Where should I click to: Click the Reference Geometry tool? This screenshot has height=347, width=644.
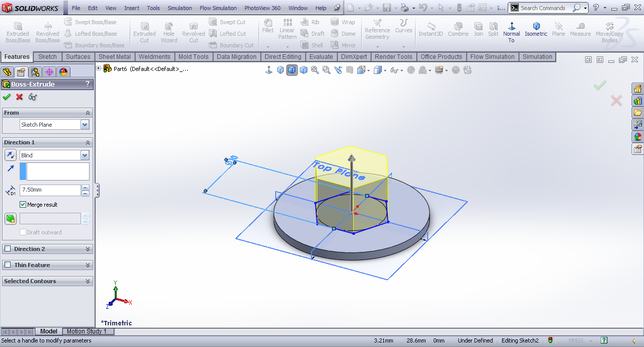click(377, 29)
